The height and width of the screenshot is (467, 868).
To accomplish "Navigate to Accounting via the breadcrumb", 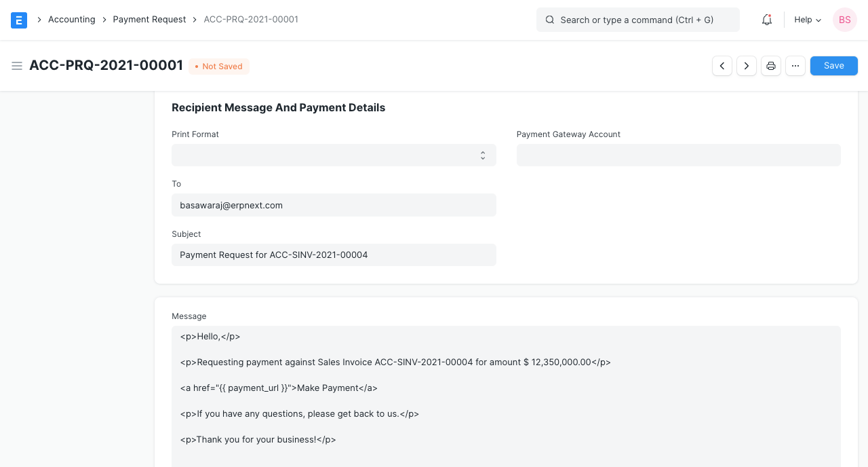I will point(71,19).
